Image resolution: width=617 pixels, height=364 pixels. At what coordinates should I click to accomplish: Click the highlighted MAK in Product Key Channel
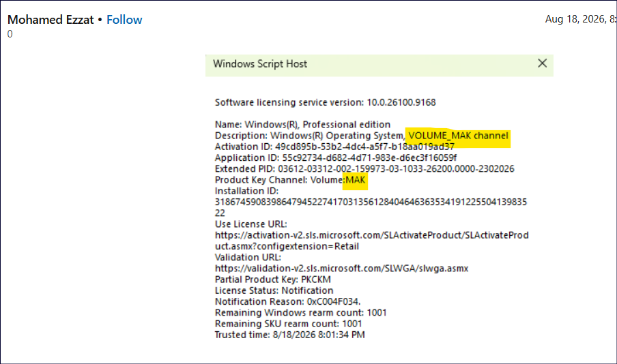(x=356, y=180)
